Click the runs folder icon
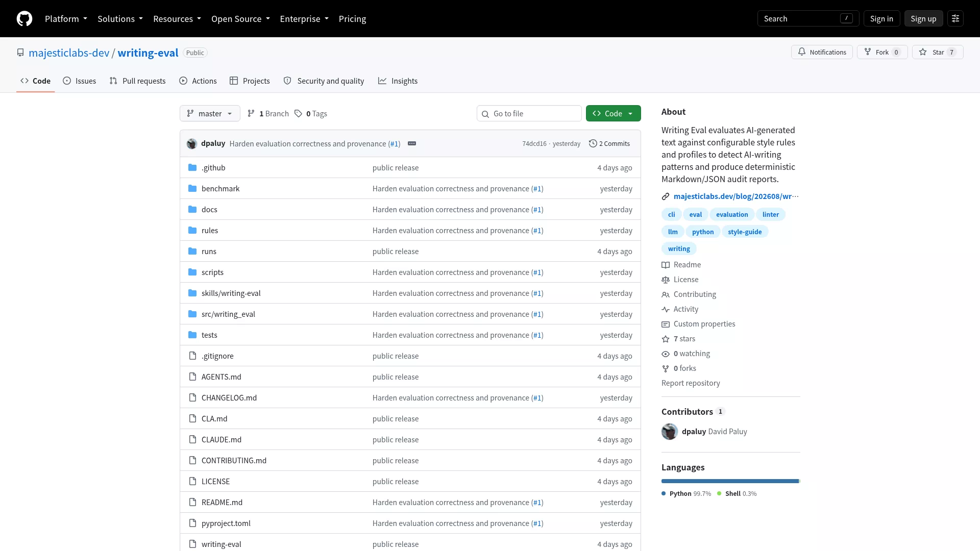 (192, 252)
